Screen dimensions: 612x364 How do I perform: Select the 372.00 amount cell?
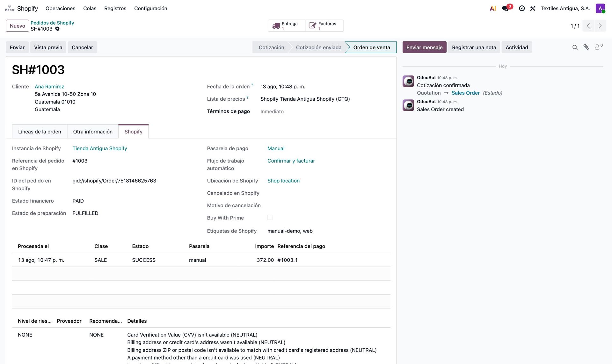click(x=265, y=260)
